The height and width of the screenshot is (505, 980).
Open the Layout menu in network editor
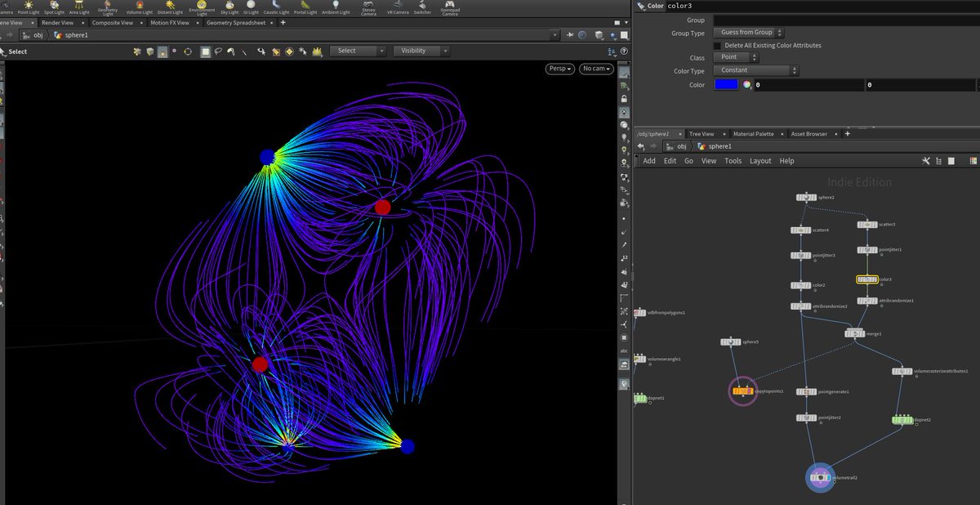(x=760, y=161)
